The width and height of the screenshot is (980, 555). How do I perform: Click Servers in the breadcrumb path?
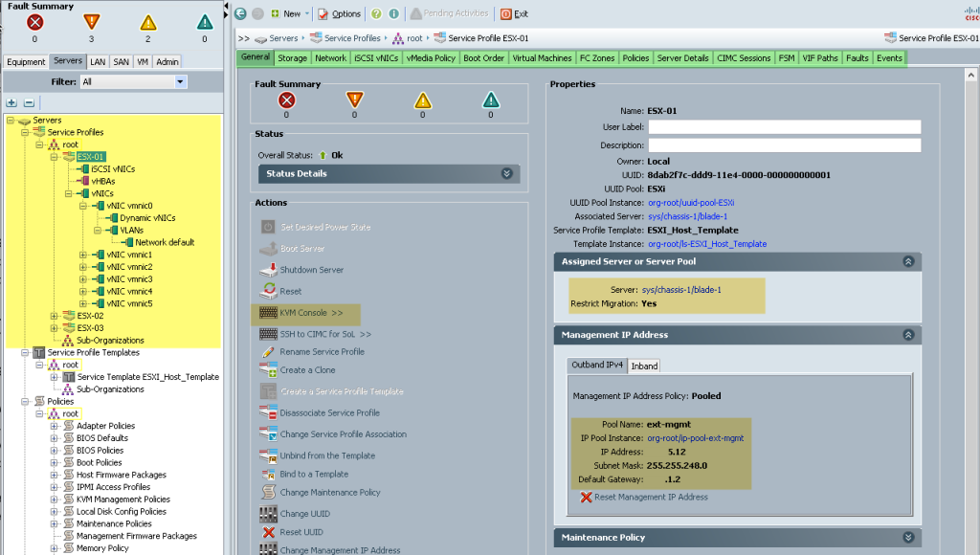click(283, 38)
